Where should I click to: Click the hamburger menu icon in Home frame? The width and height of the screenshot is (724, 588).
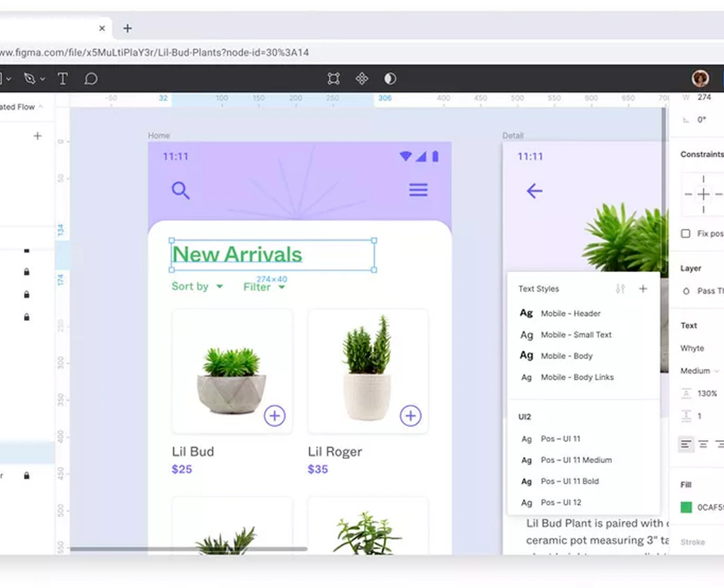coord(418,190)
